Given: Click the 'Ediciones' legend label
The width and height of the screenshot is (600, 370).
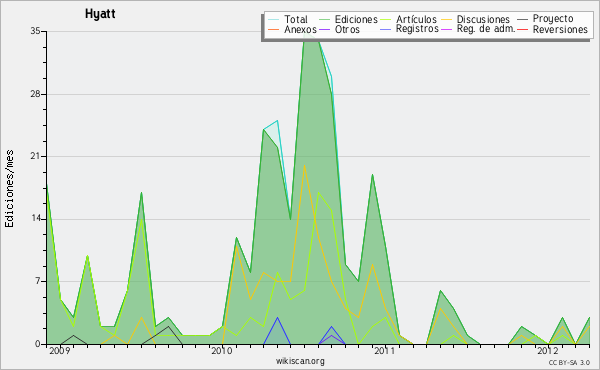Looking at the screenshot, I should 356,19.
